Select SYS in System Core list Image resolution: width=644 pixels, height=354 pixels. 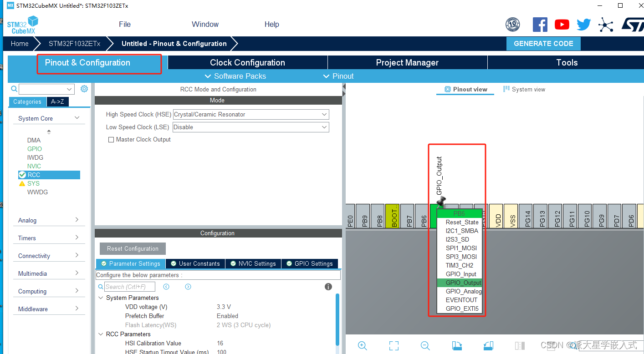coord(33,183)
